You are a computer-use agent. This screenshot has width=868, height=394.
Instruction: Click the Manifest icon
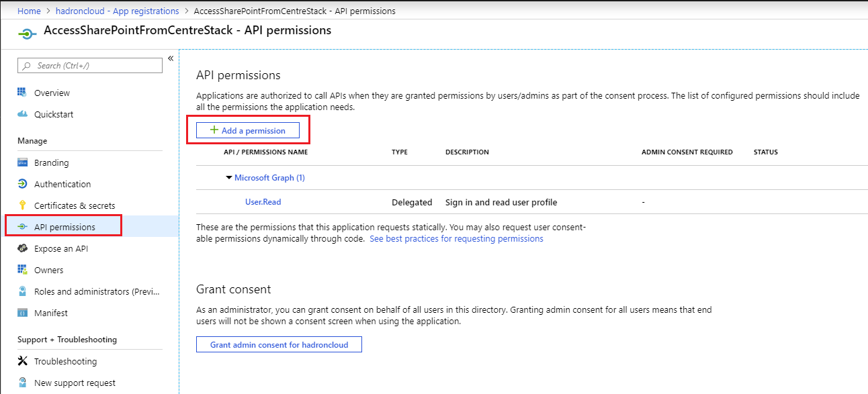tap(22, 313)
